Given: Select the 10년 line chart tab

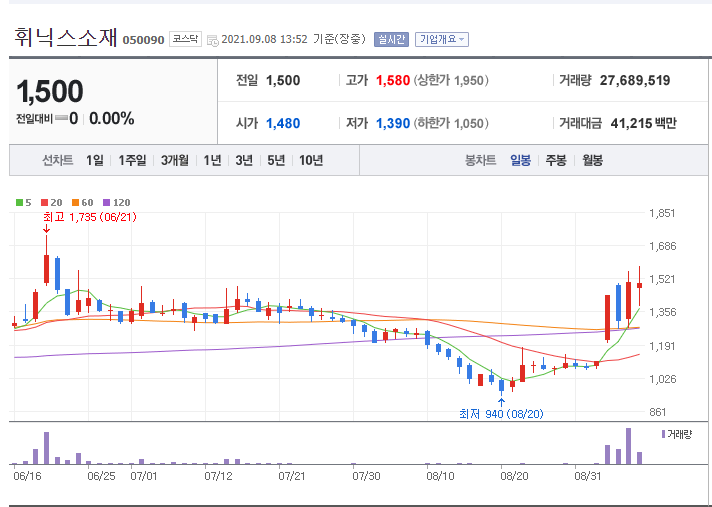Looking at the screenshot, I should click(x=311, y=160).
